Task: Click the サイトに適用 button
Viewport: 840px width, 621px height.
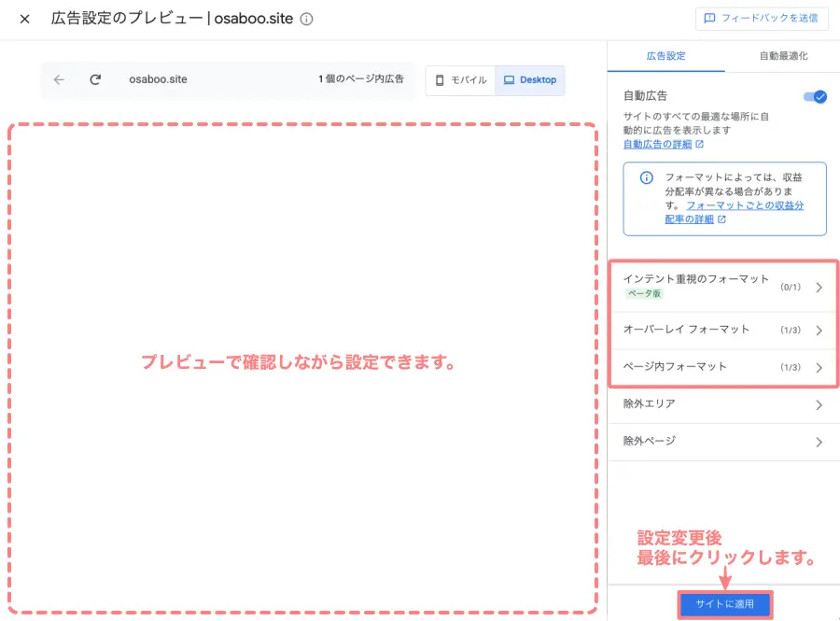Action: [x=724, y=604]
